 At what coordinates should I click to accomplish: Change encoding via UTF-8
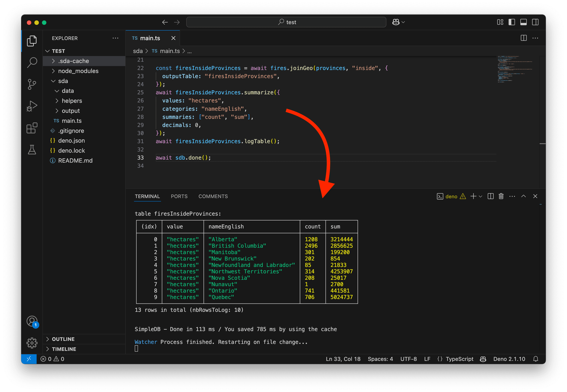click(408, 359)
